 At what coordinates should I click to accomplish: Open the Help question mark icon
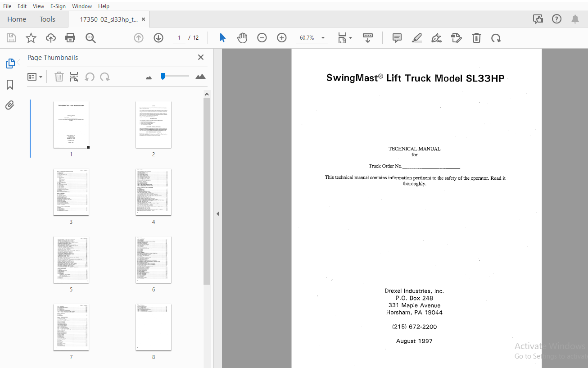(x=557, y=19)
